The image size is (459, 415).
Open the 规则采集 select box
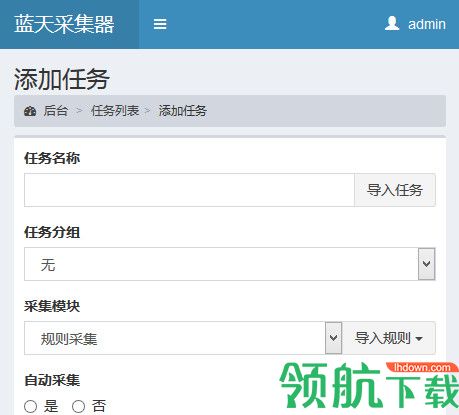point(183,338)
